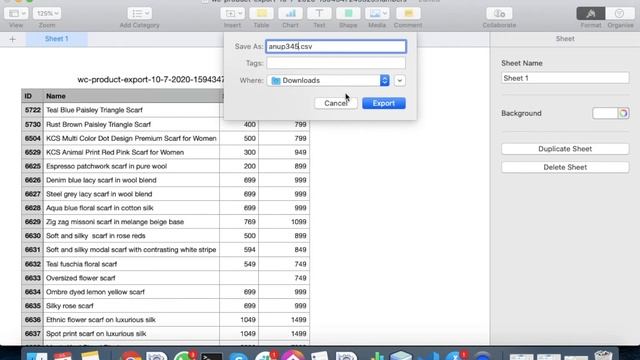Click the table title wc-product-export
Viewport: 640px width, 360px height.
point(151,80)
